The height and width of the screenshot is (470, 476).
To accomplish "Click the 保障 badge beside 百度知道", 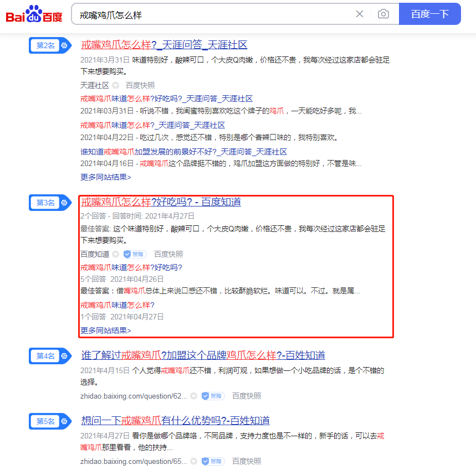I will point(135,254).
